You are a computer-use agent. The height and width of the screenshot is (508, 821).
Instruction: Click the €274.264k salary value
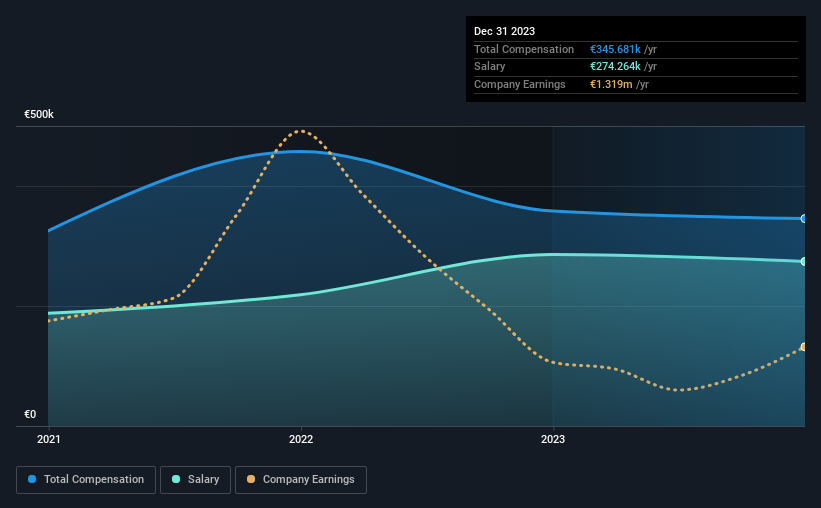[615, 67]
